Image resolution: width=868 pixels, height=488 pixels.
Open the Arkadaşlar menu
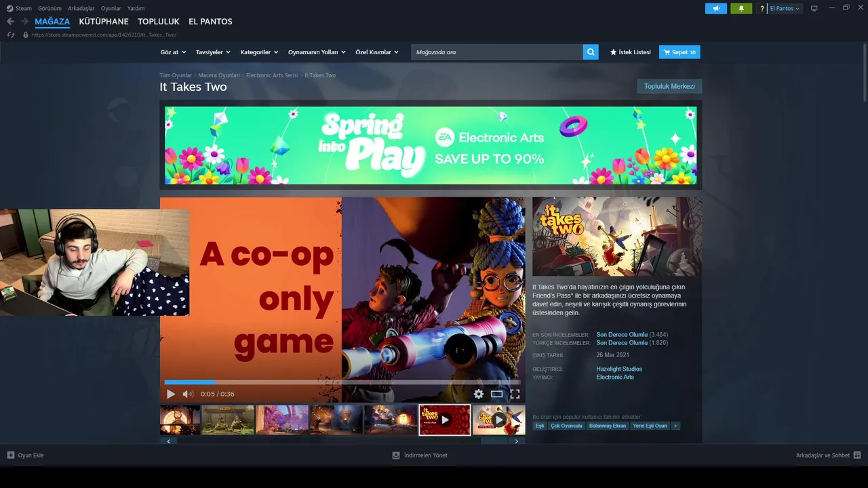click(x=81, y=8)
